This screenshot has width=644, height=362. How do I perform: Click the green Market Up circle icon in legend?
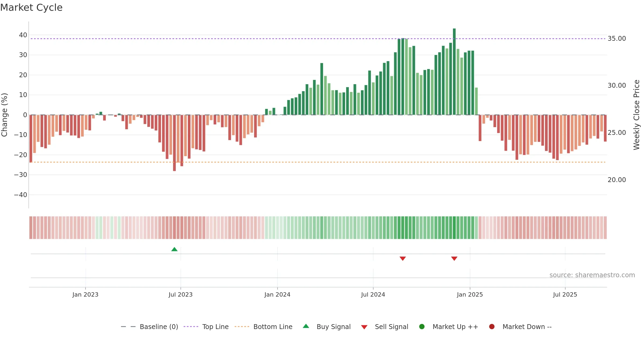422,327
